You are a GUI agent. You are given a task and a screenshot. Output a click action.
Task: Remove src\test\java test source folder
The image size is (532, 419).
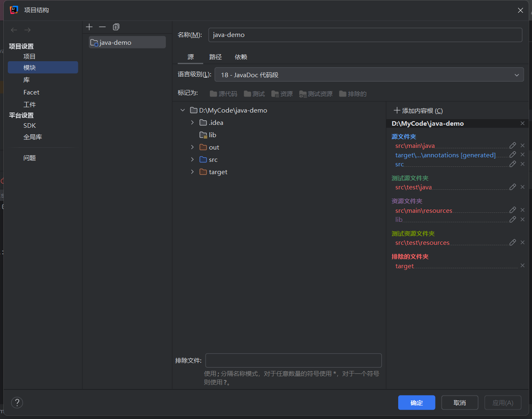[x=523, y=187]
